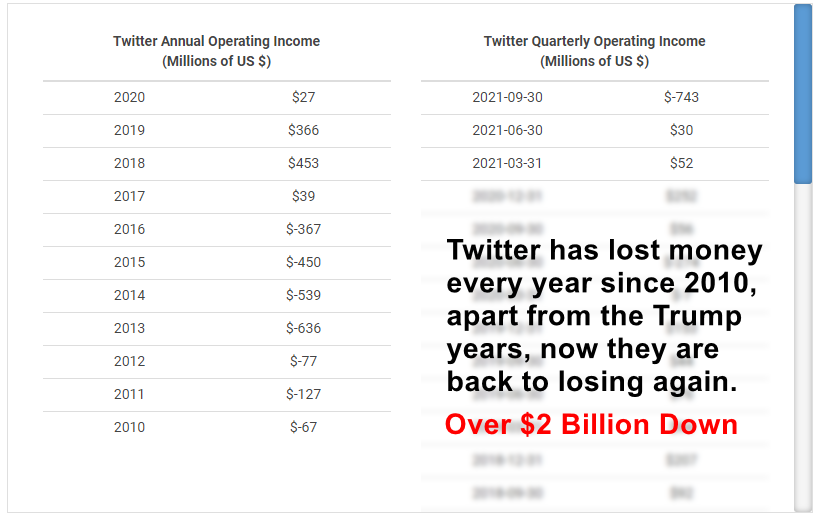Click the scrollbar track below the thumb

coord(803,347)
